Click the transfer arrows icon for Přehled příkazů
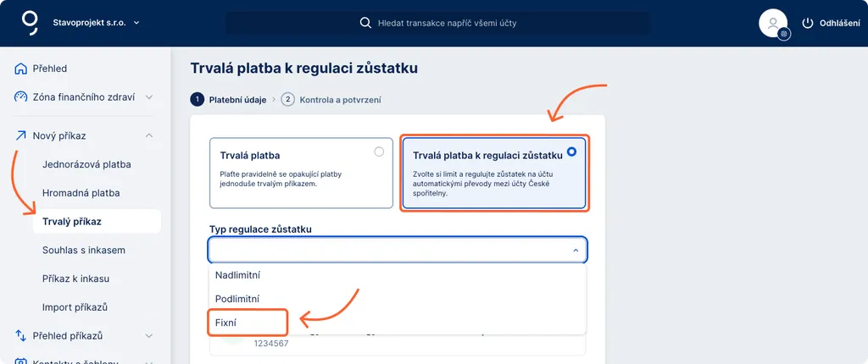 point(20,336)
